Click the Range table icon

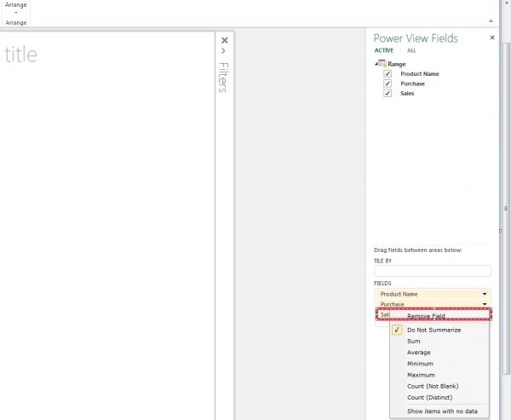pos(382,63)
